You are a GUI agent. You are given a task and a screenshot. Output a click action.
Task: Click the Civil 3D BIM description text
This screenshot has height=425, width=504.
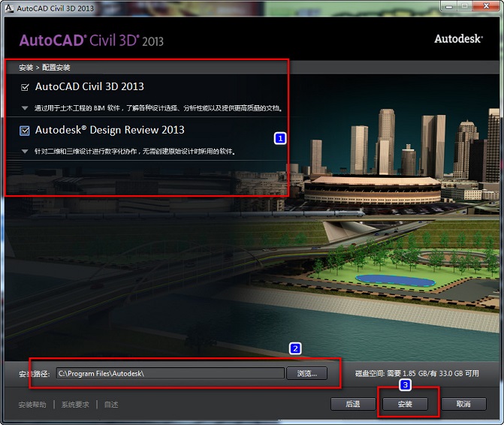(x=158, y=108)
